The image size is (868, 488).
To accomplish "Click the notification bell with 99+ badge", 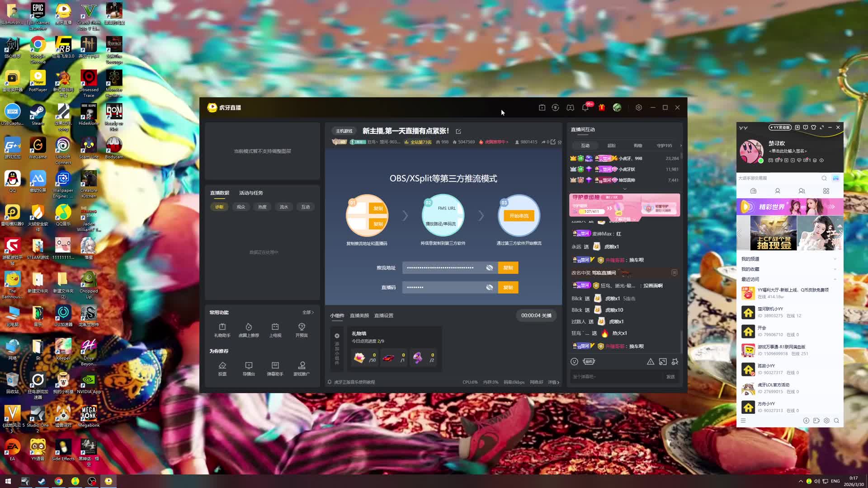I will (585, 108).
